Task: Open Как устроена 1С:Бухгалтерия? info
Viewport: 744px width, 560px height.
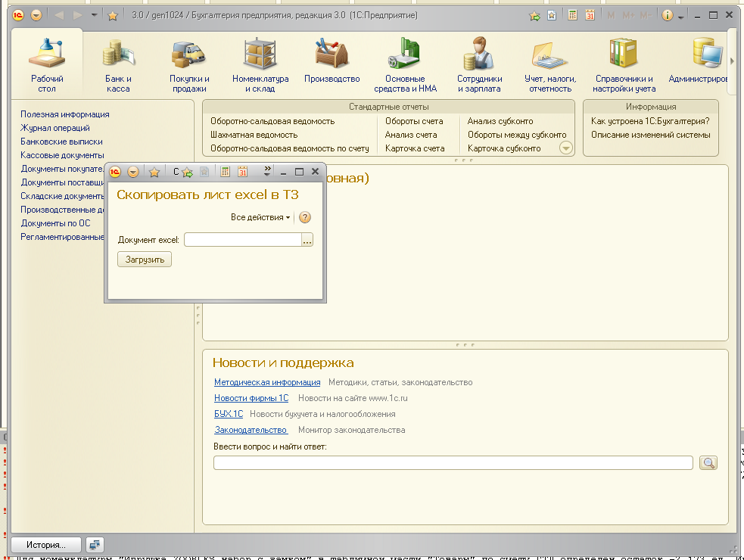Action: pyautogui.click(x=650, y=121)
